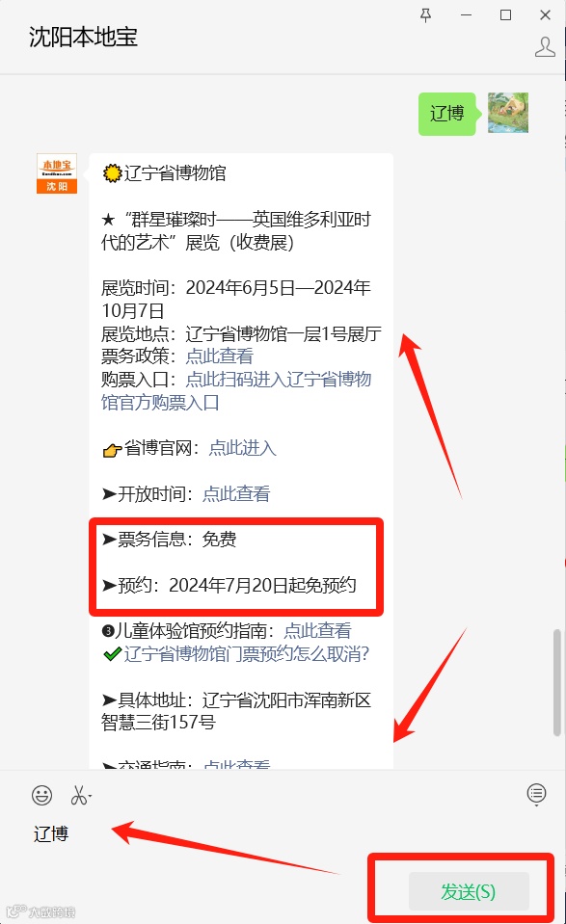Send the message with 发送(S)
This screenshot has height=924, width=566.
(x=469, y=891)
